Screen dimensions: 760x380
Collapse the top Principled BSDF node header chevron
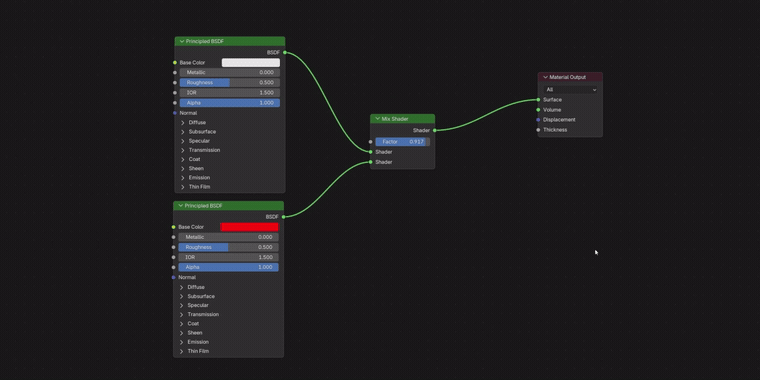182,42
